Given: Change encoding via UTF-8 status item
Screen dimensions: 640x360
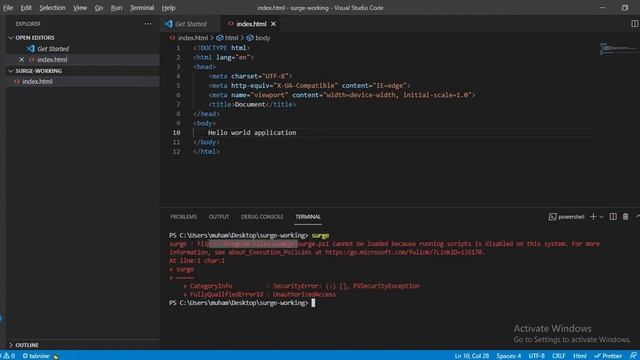Looking at the screenshot, I should pos(536,356).
